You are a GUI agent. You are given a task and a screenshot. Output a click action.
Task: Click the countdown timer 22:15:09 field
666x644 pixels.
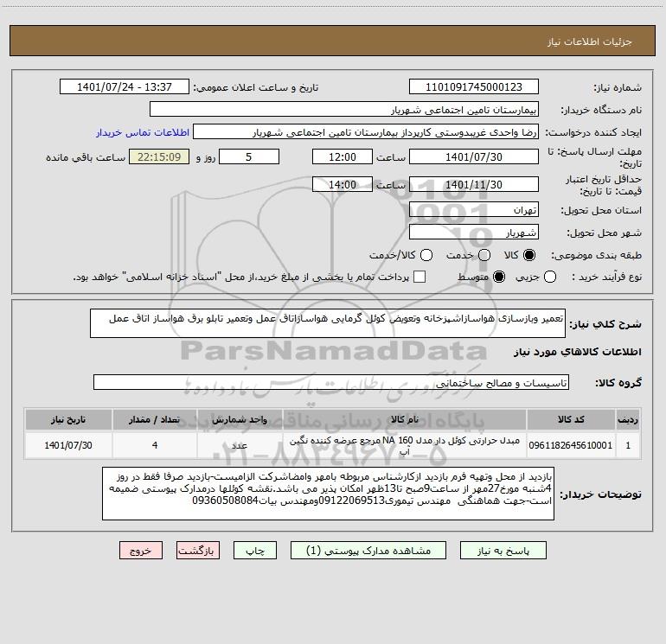[159, 156]
